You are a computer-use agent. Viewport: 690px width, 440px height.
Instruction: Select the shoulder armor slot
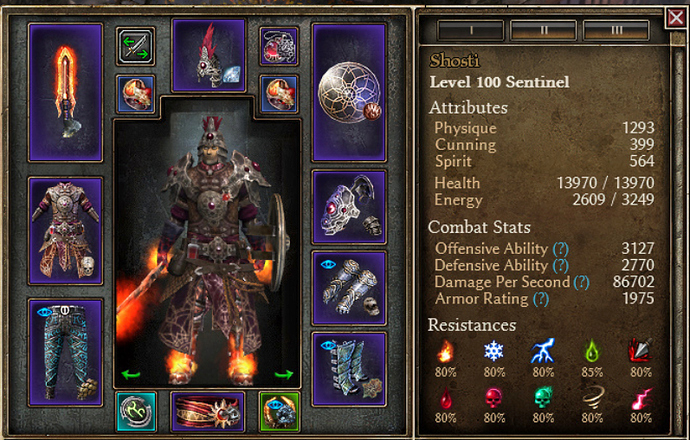349,207
